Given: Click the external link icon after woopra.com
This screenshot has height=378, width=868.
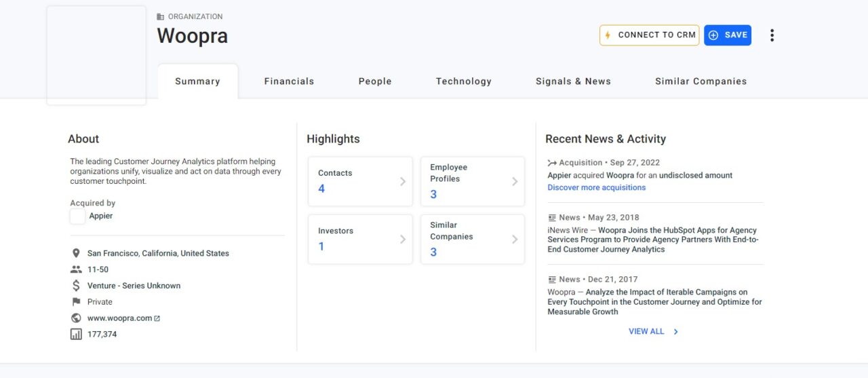Looking at the screenshot, I should [157, 318].
